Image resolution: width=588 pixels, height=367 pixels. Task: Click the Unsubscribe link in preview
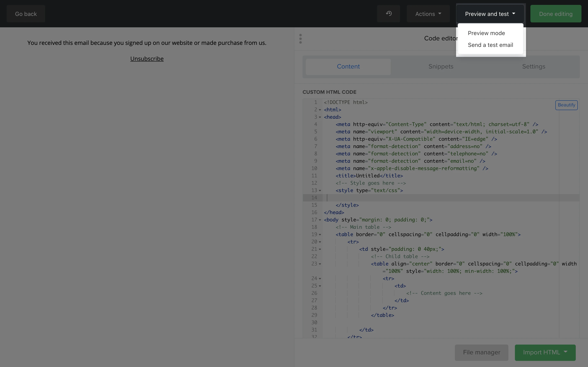tap(147, 59)
